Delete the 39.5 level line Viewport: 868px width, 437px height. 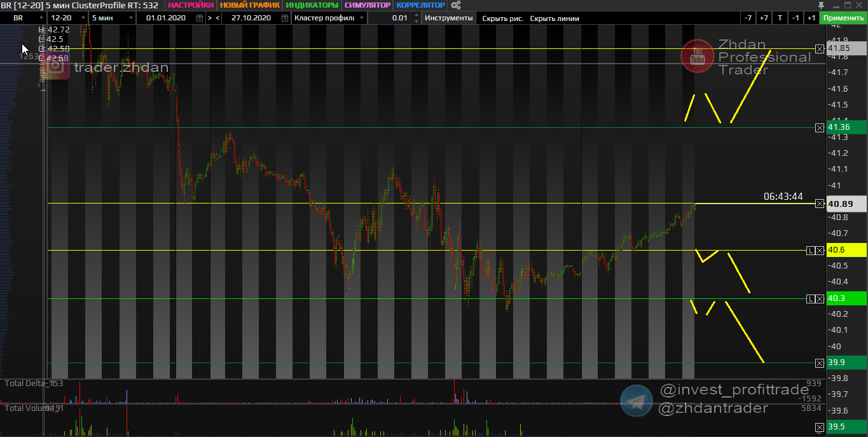pos(820,427)
